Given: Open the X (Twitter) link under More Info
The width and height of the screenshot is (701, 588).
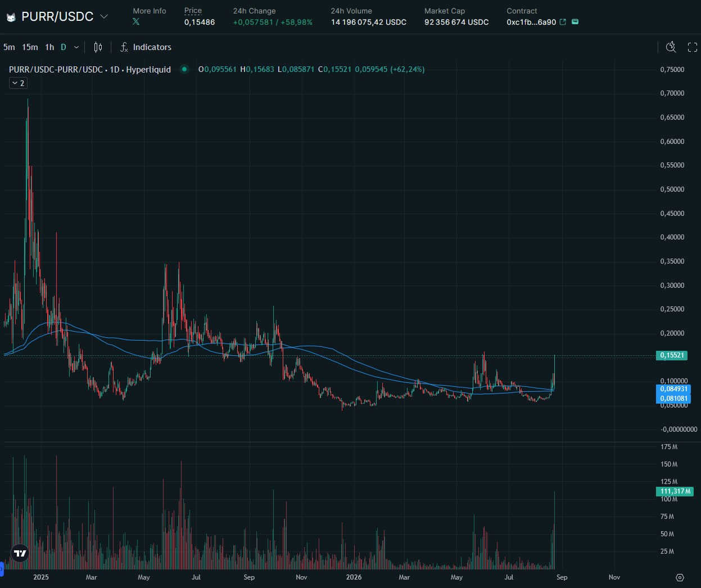Looking at the screenshot, I should (x=136, y=21).
